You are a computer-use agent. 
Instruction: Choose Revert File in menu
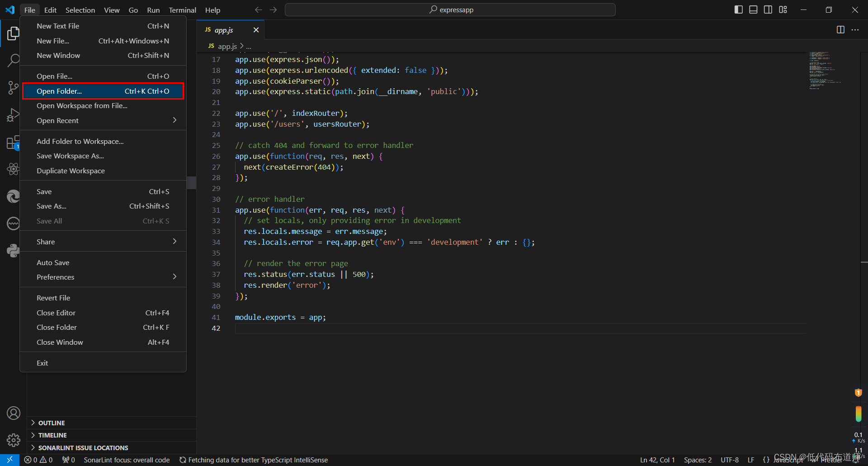(x=103, y=298)
